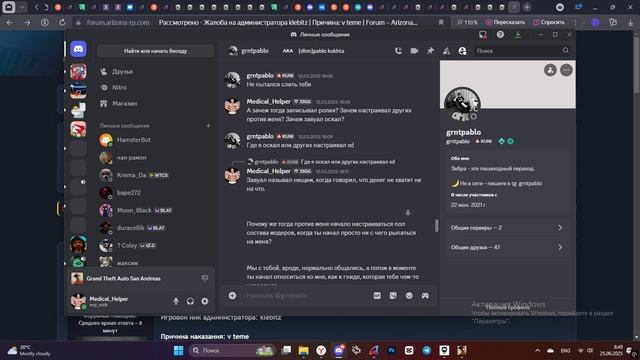Open the Windows Start menu

tap(178, 350)
